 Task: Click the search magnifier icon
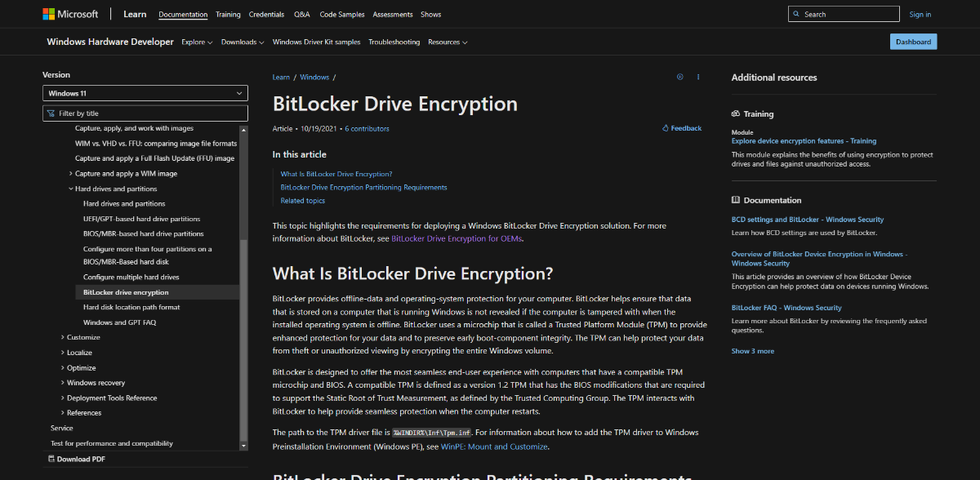click(x=797, y=14)
